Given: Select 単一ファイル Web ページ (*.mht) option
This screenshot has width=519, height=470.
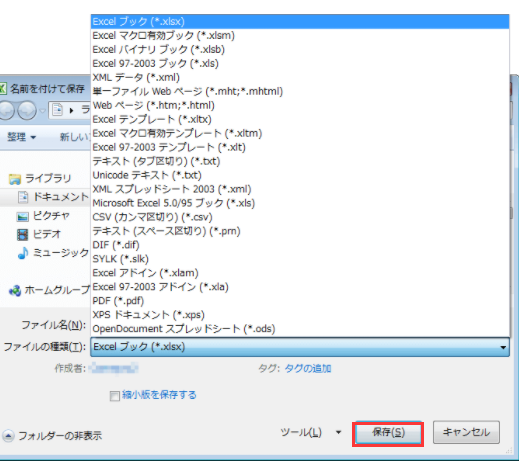Looking at the screenshot, I should pyautogui.click(x=300, y=92).
